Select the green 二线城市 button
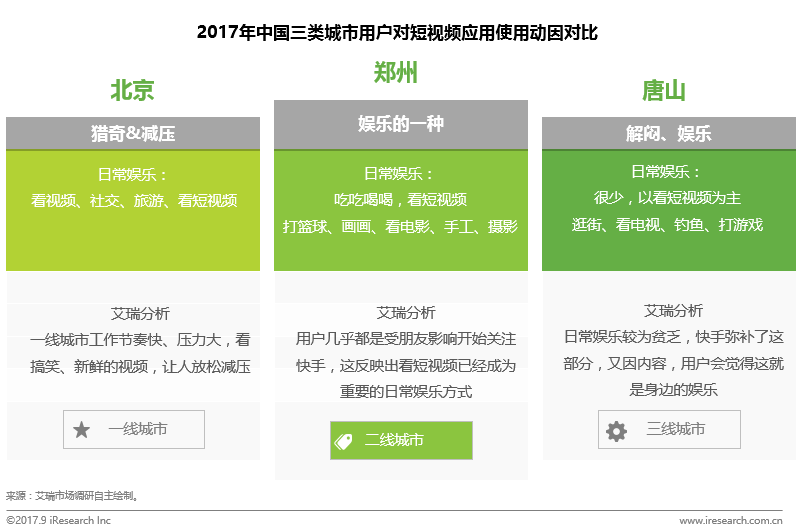Screen dimensions: 800x531 point(401,440)
